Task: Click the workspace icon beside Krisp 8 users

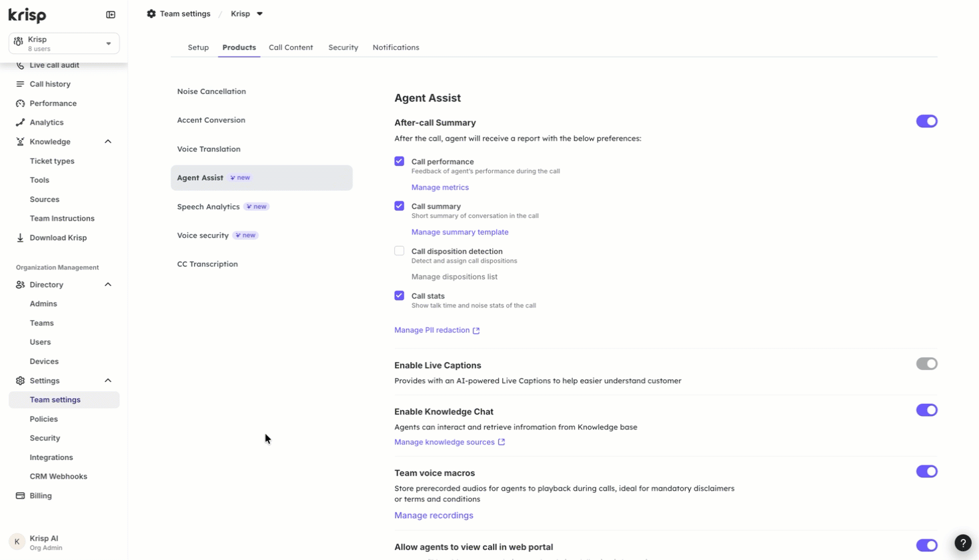Action: pyautogui.click(x=19, y=41)
